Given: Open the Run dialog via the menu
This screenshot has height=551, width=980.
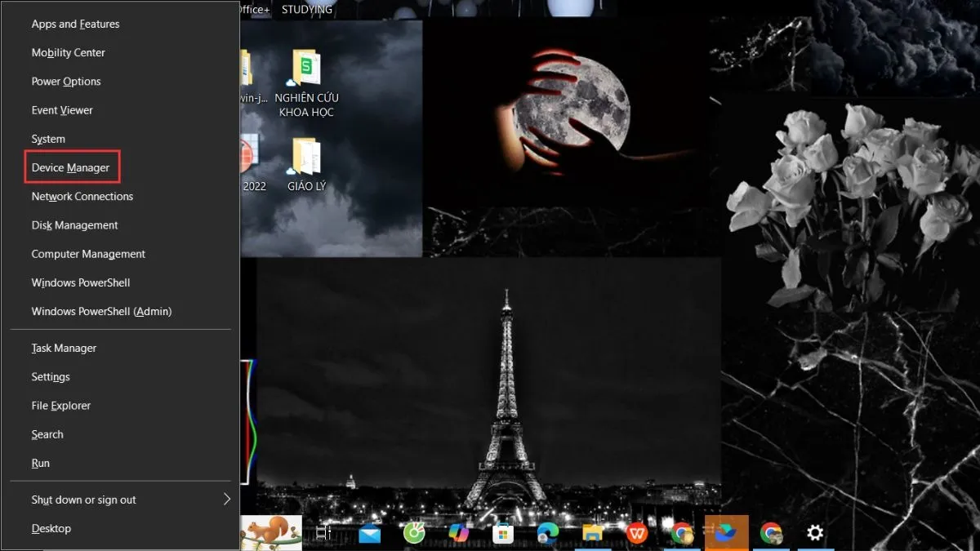Looking at the screenshot, I should point(40,463).
